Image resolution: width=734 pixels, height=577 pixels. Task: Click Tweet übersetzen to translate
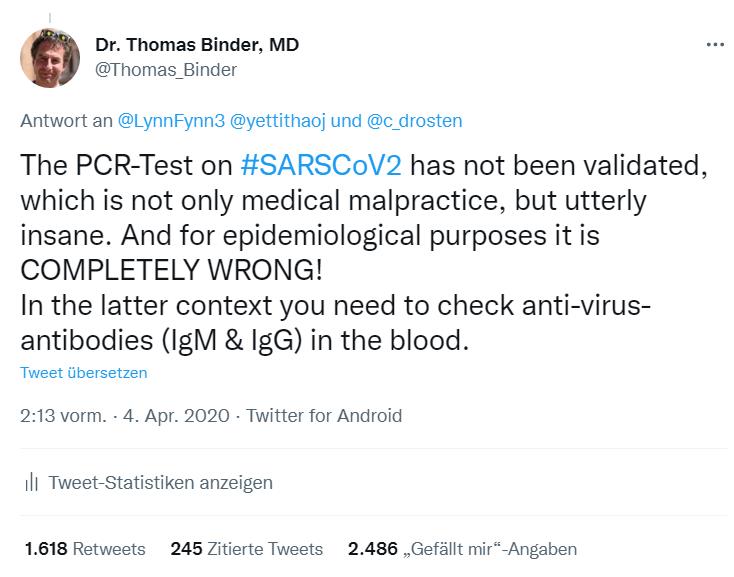(84, 373)
